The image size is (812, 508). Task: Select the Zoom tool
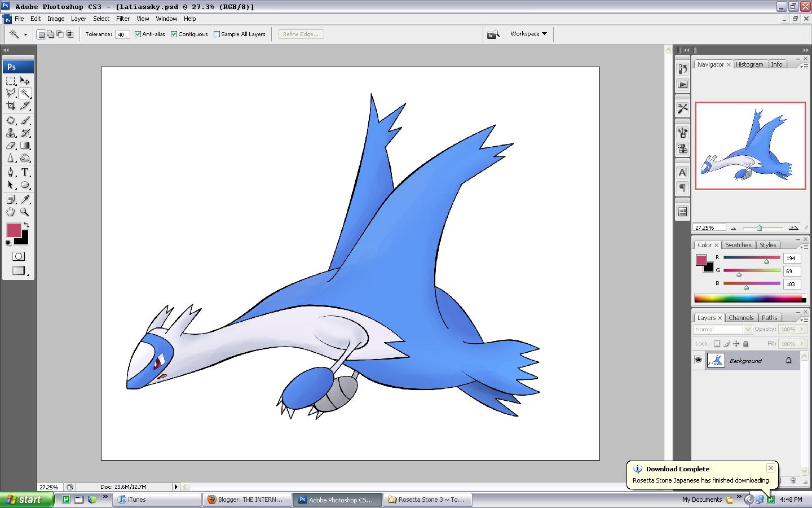[25, 212]
